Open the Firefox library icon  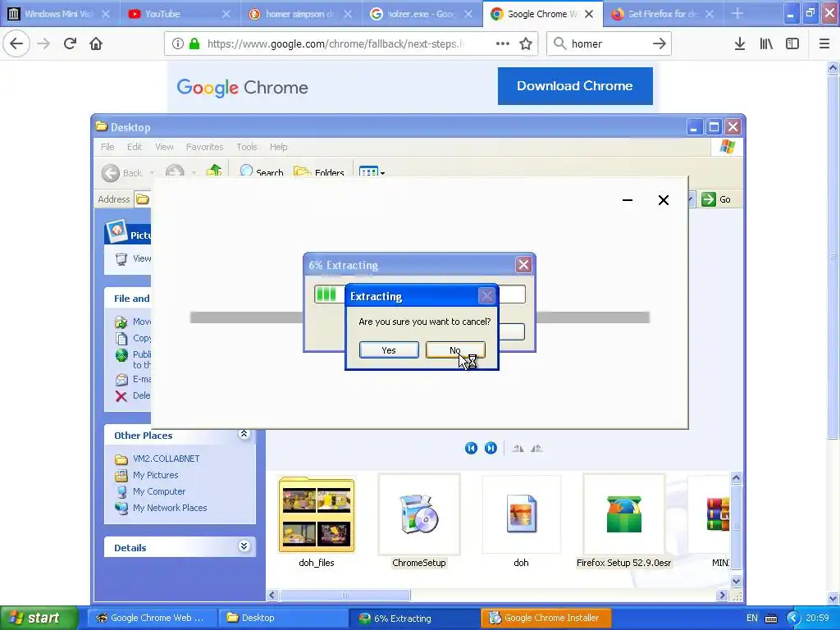[766, 43]
